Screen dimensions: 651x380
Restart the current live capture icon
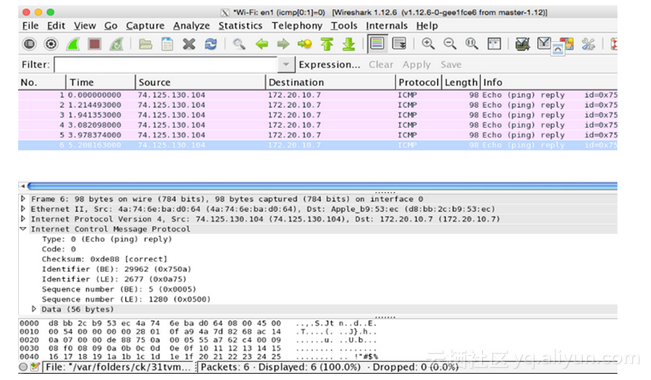tap(117, 44)
